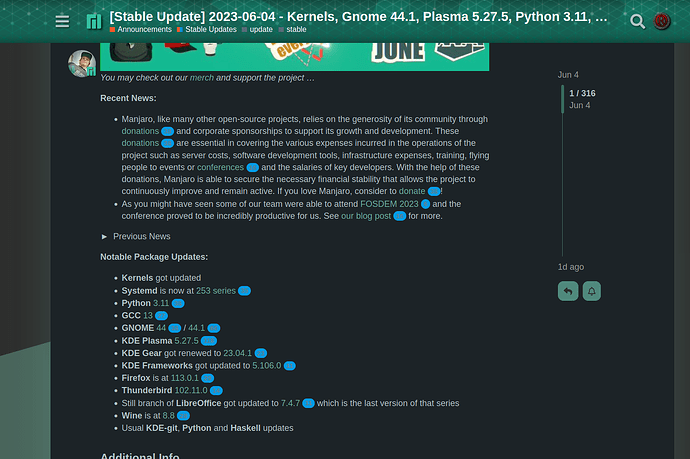Select the update tag

(x=260, y=30)
